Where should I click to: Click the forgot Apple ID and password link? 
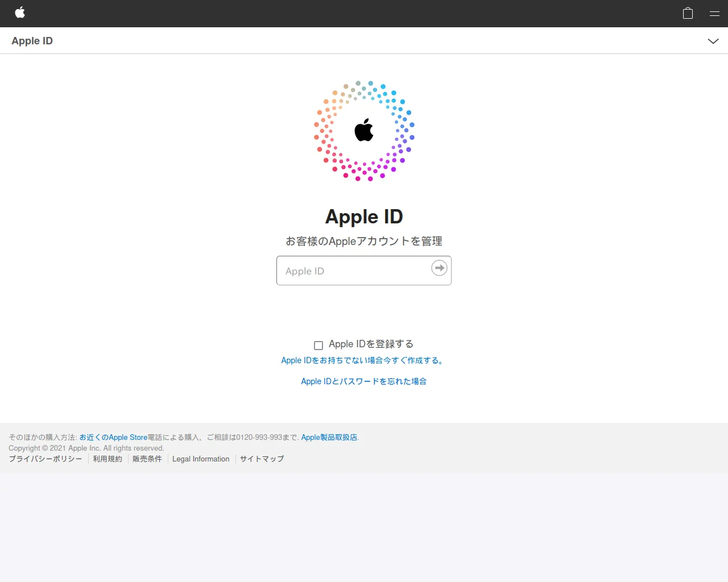(363, 381)
